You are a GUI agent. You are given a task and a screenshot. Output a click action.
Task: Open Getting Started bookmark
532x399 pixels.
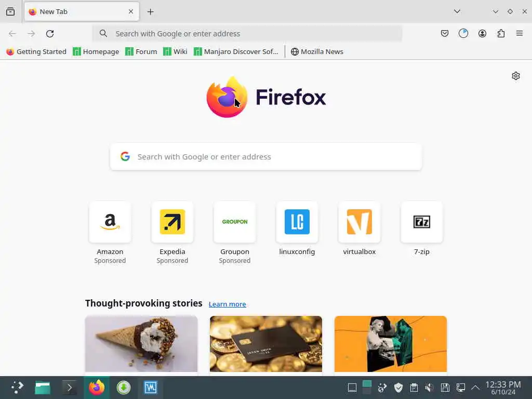[x=36, y=51]
